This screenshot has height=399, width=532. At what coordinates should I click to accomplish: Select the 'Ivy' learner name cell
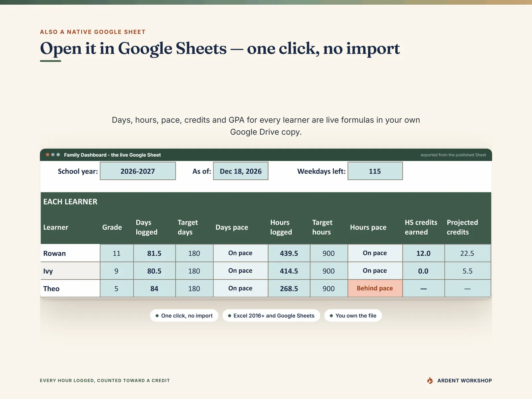[70, 271]
